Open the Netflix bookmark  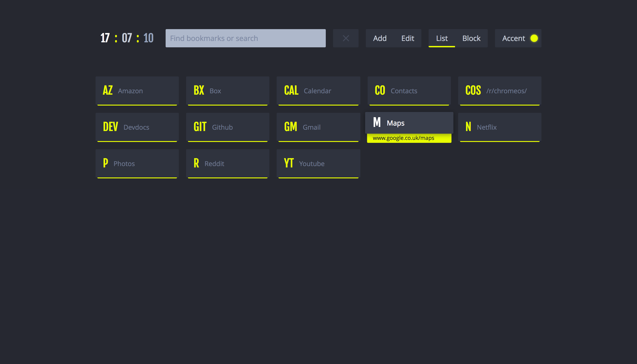point(500,127)
